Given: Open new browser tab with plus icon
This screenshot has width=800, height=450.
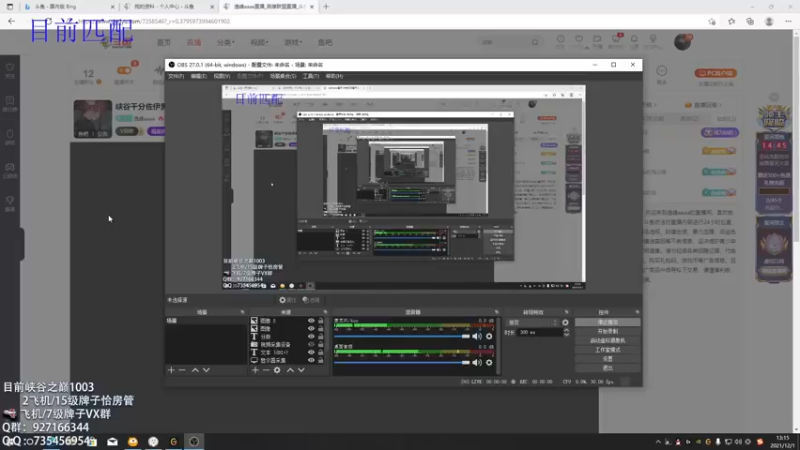Looking at the screenshot, I should point(326,7).
